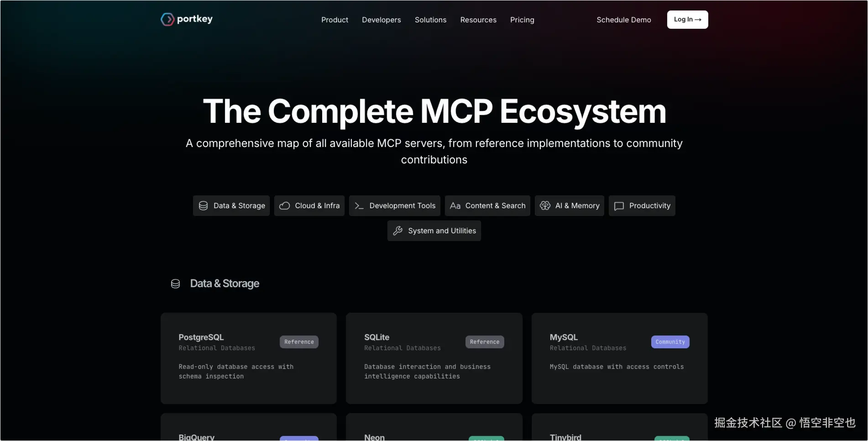Filter by Data & Storage category
Image resolution: width=868 pixels, height=441 pixels.
coord(231,206)
